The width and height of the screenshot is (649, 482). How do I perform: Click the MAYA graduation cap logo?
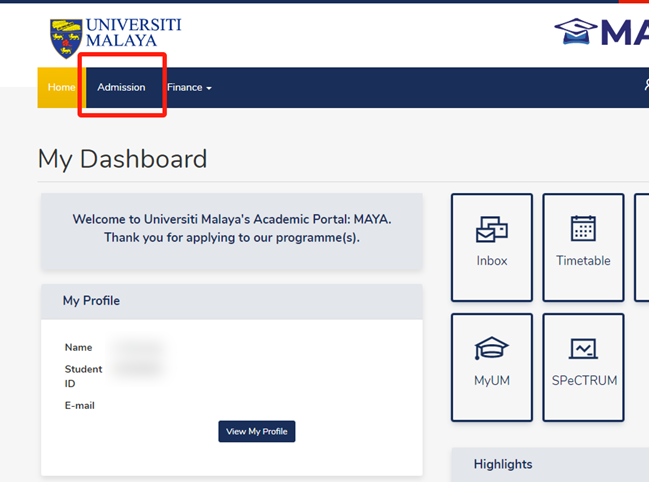576,31
